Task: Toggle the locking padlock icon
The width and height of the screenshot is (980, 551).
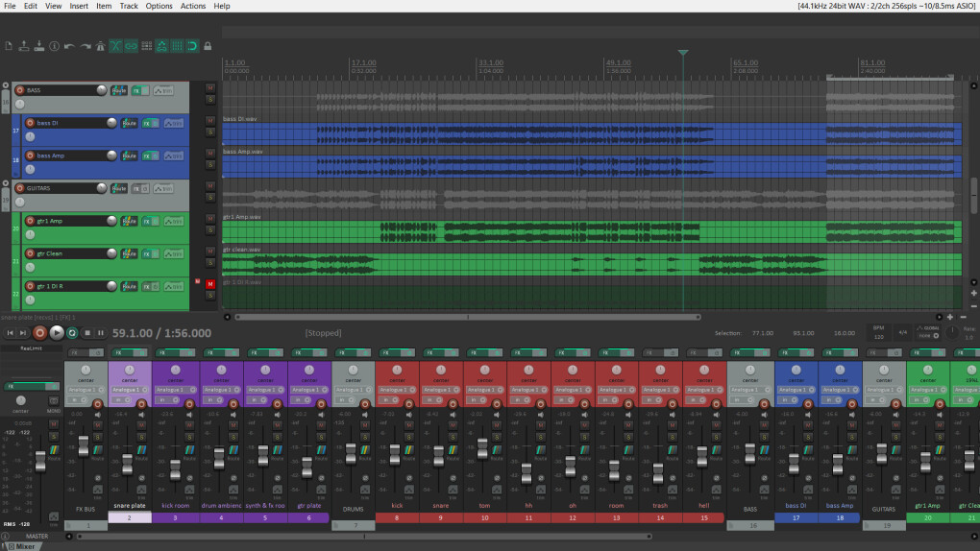Action: click(x=208, y=46)
